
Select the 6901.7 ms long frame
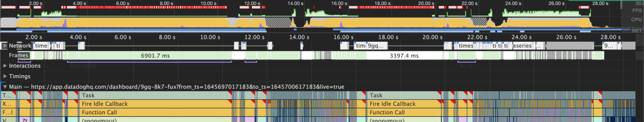(155, 56)
